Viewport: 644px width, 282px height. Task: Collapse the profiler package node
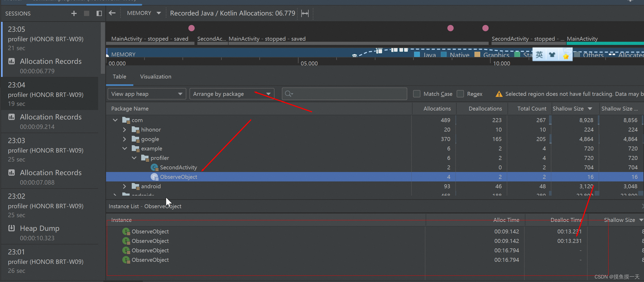pos(134,158)
